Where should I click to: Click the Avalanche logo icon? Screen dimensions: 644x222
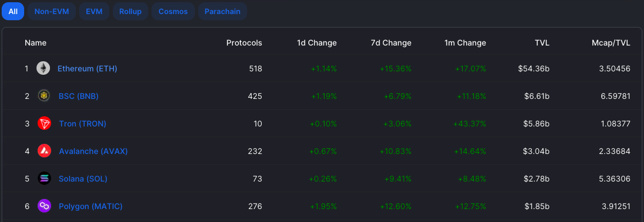click(44, 151)
